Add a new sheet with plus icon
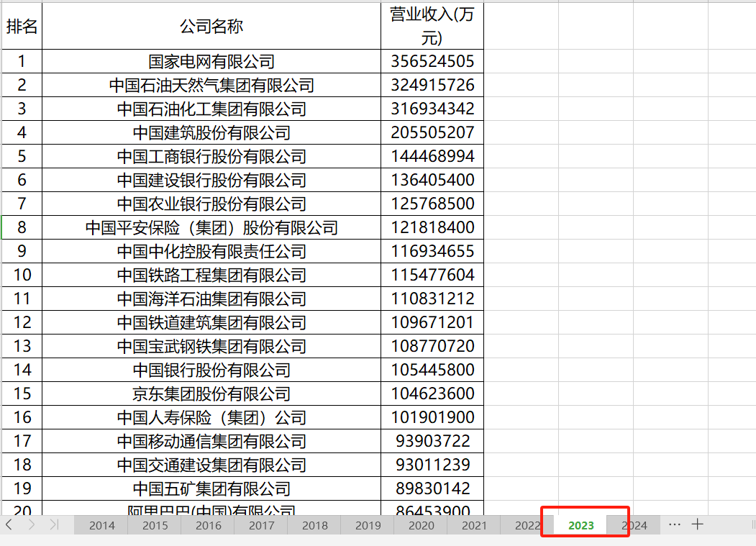This screenshot has width=756, height=546. 697,524
